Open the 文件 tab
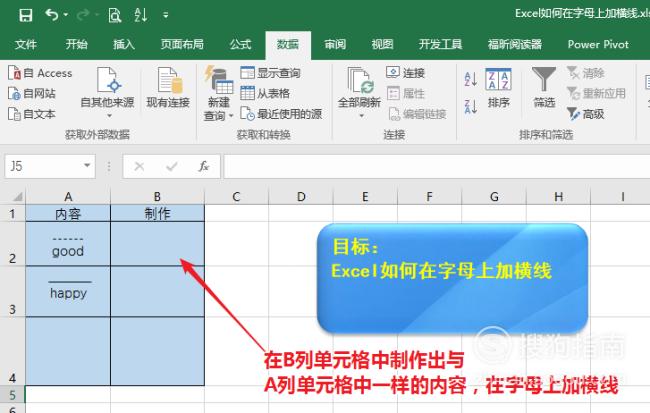650x413 pixels. [x=26, y=44]
